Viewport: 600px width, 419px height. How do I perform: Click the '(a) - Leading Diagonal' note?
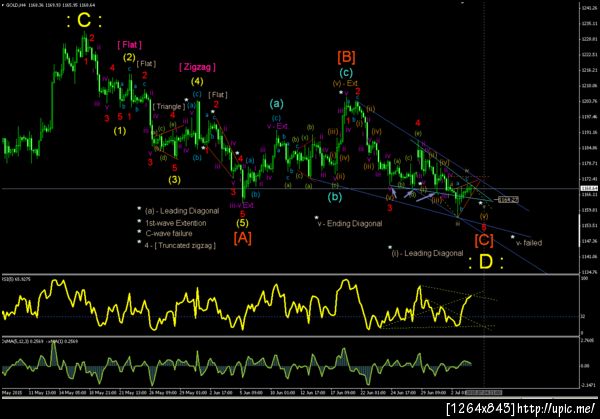(x=182, y=211)
